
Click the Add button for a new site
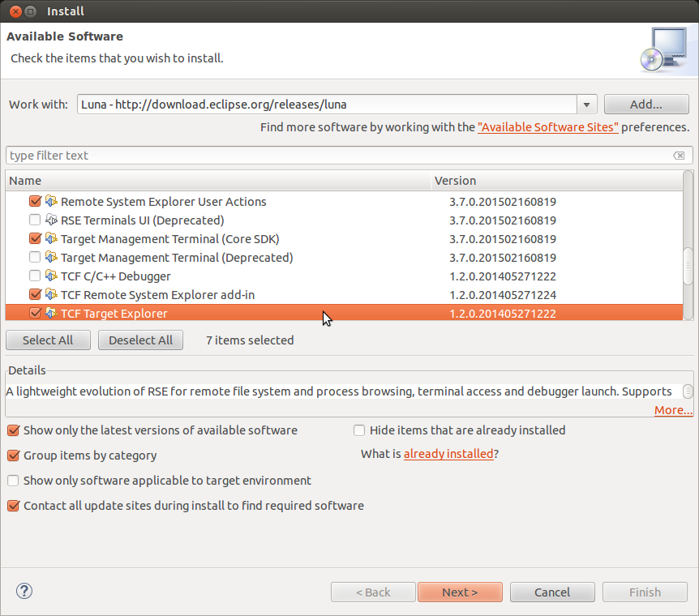click(x=646, y=104)
